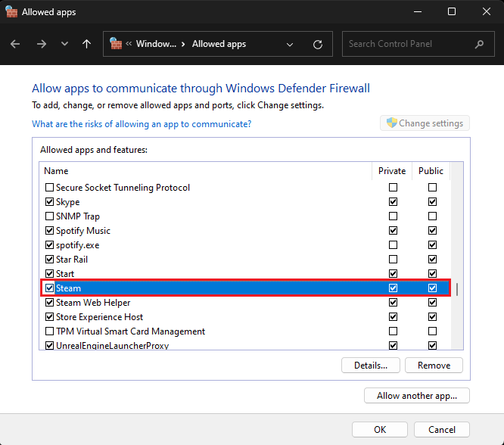This screenshot has width=504, height=445.
Task: Click the Allow another app button
Action: (417, 396)
